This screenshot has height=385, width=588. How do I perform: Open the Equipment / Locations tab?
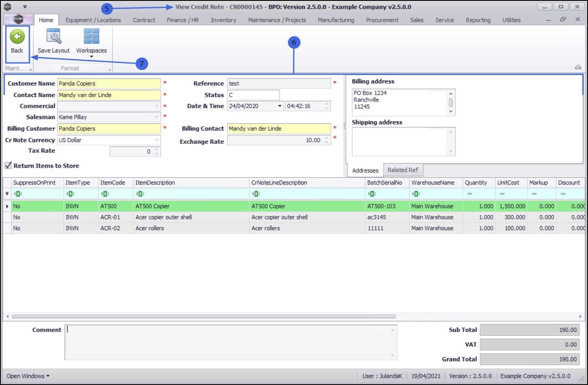[x=93, y=20]
